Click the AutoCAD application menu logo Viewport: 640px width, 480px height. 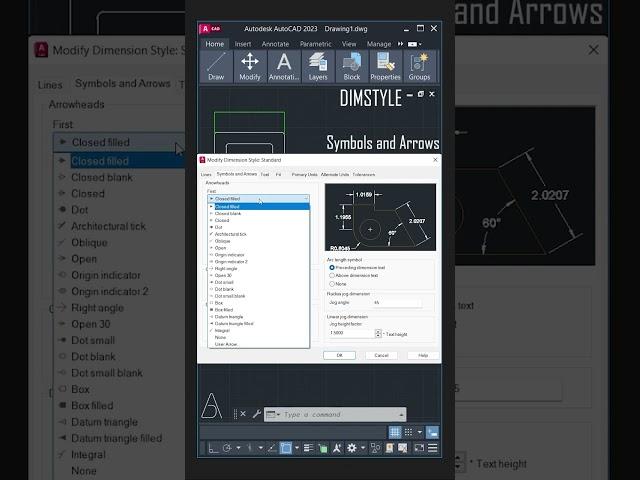(x=210, y=29)
